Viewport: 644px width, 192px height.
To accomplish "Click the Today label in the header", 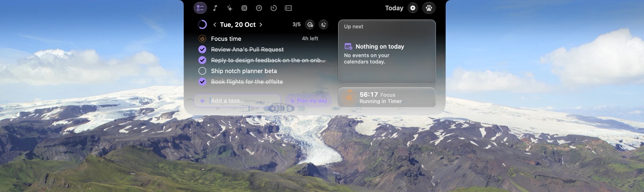I will tap(394, 8).
